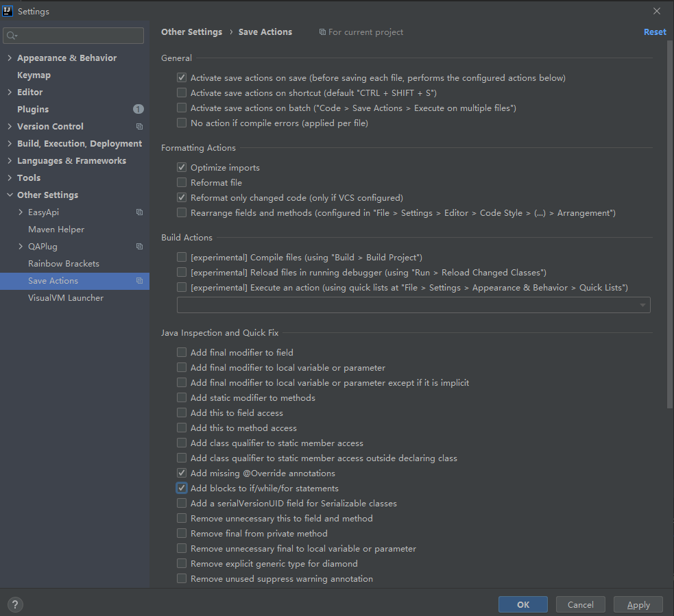Select the Save Actions settings entry
Viewport: 674px width, 616px height.
[x=75, y=281]
